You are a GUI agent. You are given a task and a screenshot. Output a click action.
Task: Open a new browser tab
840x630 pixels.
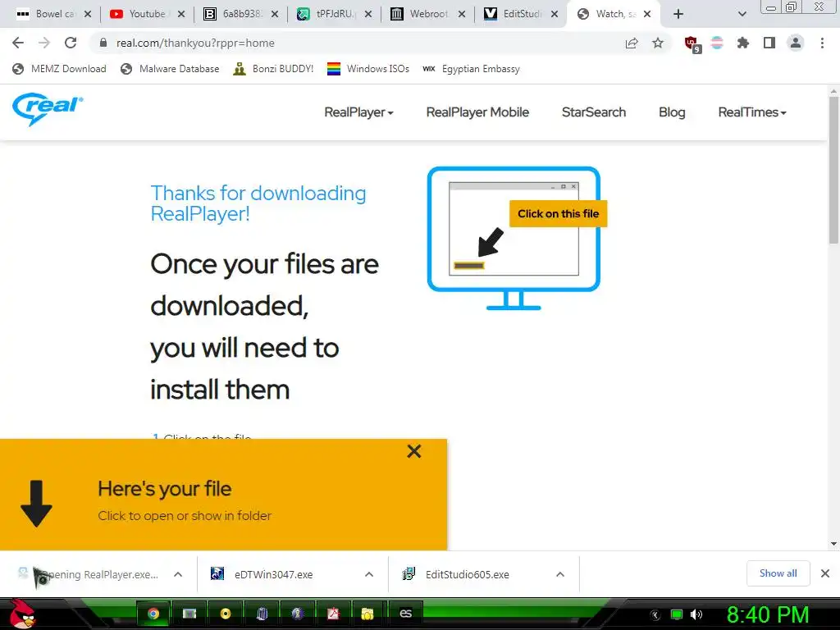(x=678, y=14)
